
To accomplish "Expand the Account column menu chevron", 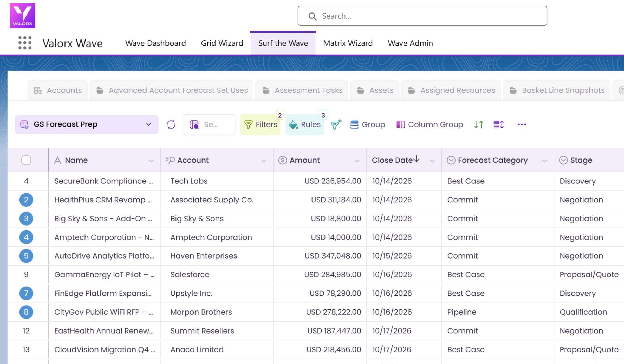I will click(264, 161).
